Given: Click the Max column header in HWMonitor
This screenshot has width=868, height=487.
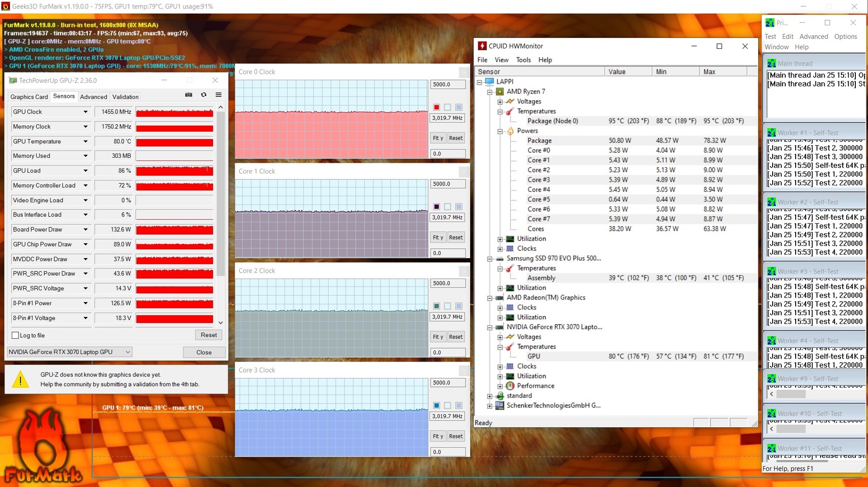Looking at the screenshot, I should (x=723, y=71).
